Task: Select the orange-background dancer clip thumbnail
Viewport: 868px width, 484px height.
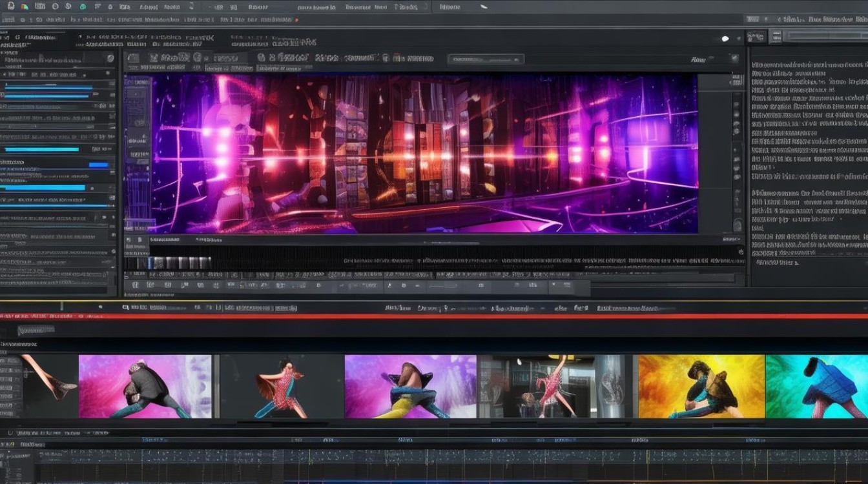Action: point(701,387)
